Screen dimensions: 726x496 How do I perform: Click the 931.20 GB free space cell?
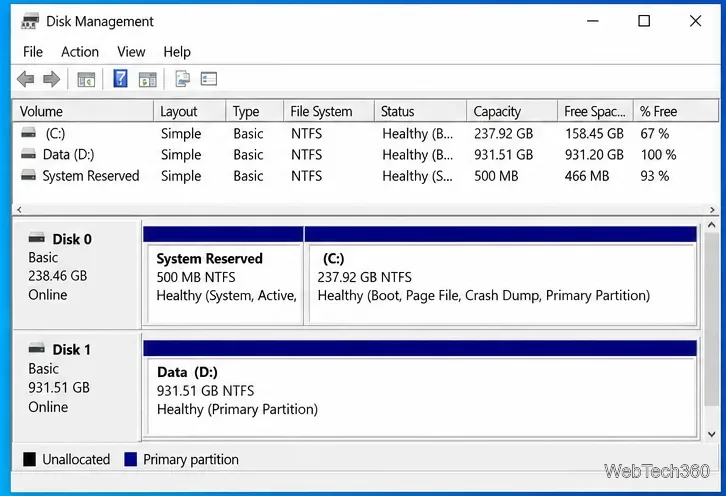(594, 155)
